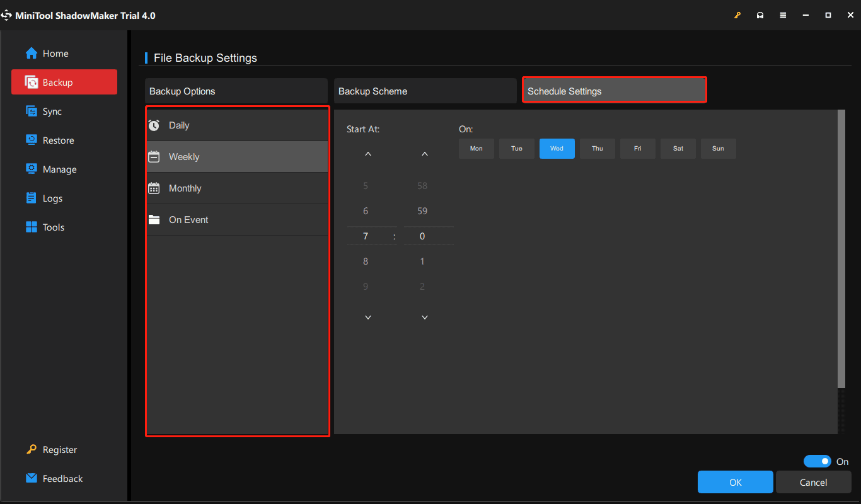
Task: Toggle the schedule On switch off
Action: click(818, 461)
